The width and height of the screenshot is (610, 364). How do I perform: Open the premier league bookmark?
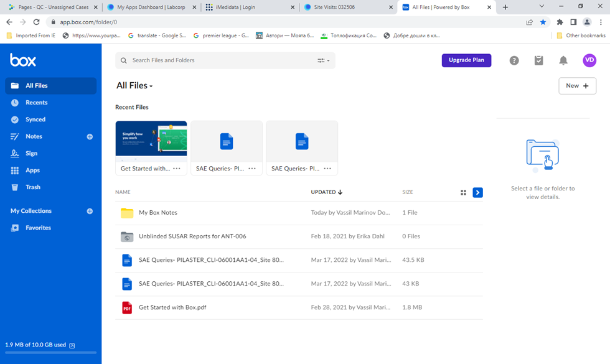(221, 35)
